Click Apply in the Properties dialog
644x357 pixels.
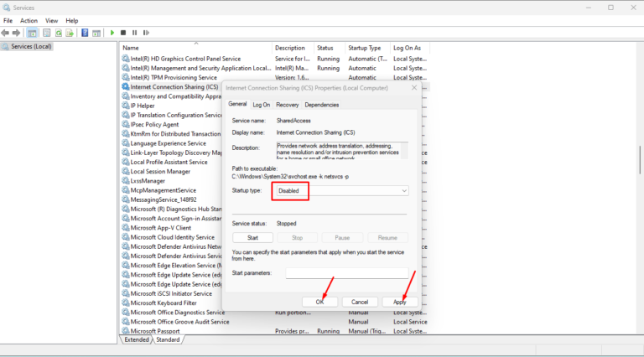(x=400, y=302)
